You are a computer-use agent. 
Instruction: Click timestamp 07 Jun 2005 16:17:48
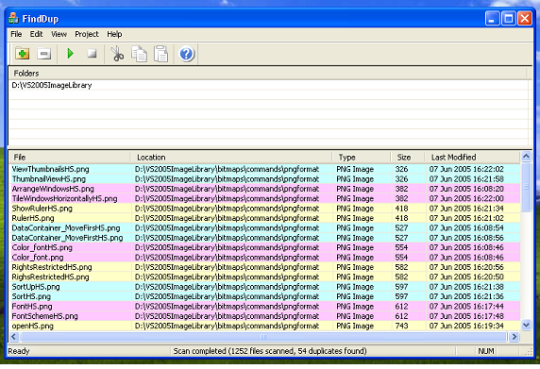(x=466, y=316)
